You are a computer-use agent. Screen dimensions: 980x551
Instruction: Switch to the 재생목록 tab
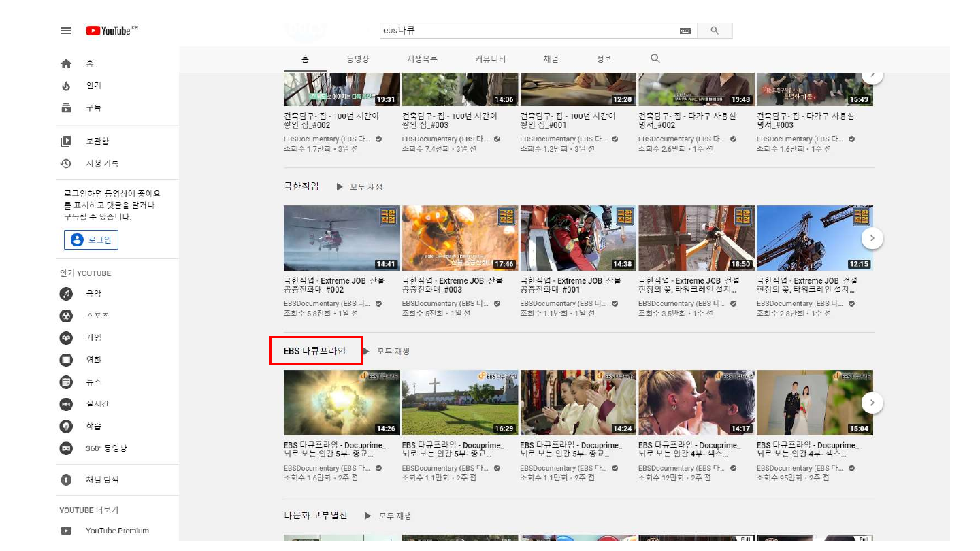coord(422,59)
